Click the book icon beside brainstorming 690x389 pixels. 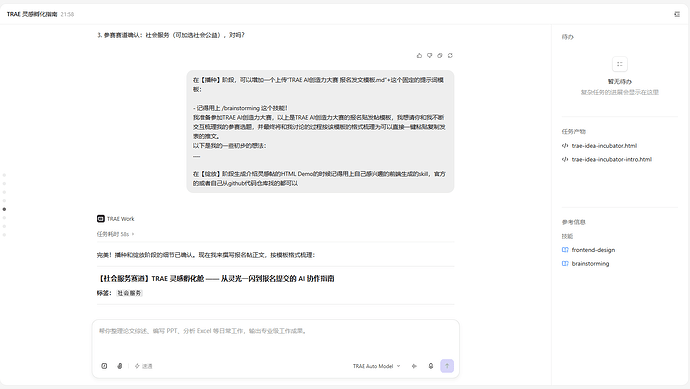pos(565,264)
